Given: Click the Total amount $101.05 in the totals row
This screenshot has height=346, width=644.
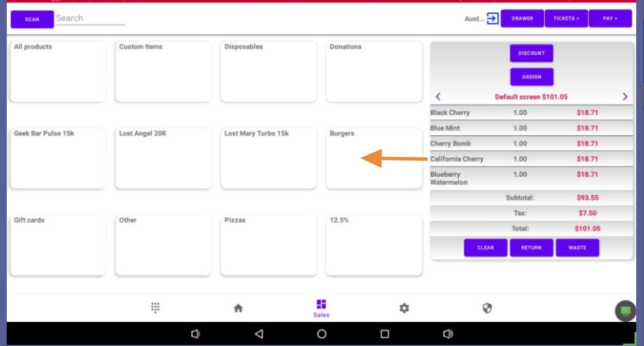Looking at the screenshot, I should [587, 229].
